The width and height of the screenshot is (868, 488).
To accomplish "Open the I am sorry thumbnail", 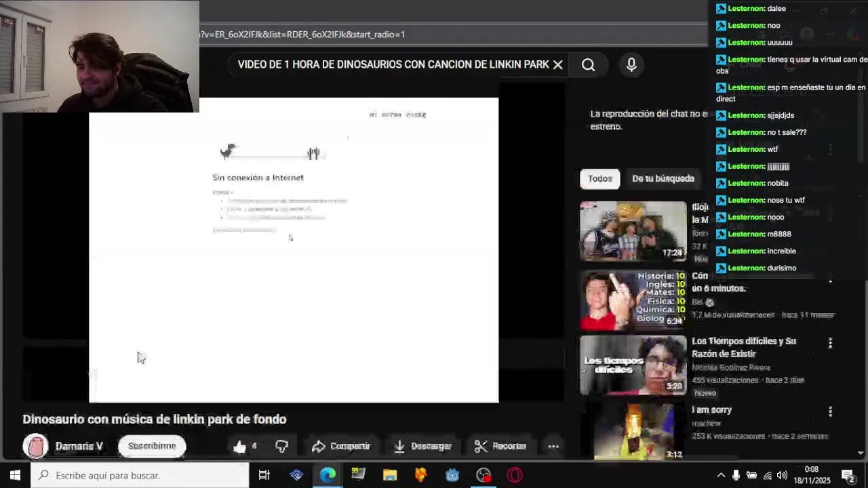I will tap(633, 431).
